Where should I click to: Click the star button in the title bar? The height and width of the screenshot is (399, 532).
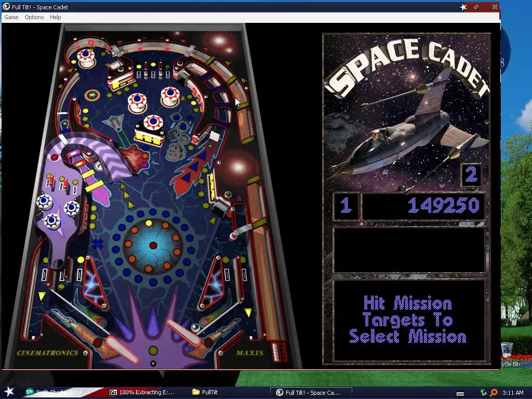463,7
